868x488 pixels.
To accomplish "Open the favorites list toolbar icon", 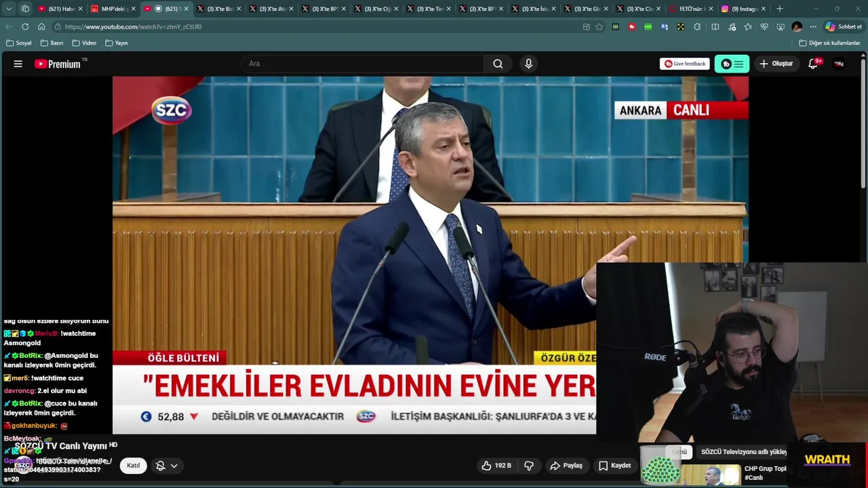I will coord(748,26).
